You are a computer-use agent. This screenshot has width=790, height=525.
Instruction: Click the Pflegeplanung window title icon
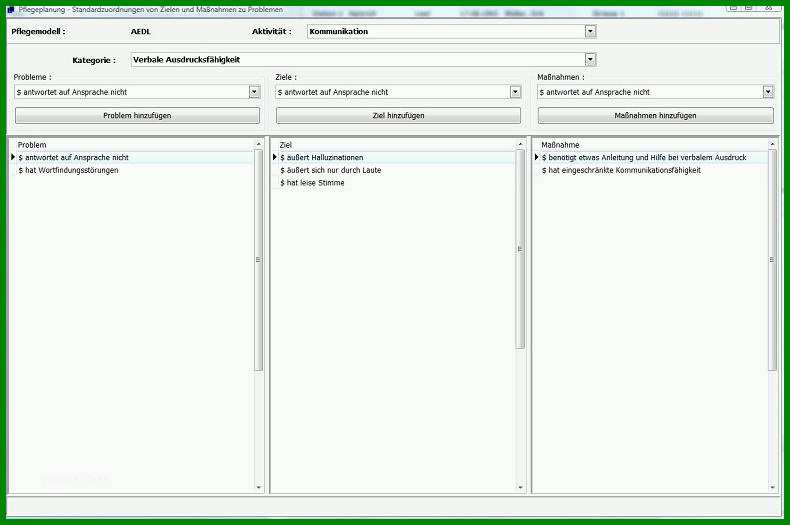[x=11, y=9]
